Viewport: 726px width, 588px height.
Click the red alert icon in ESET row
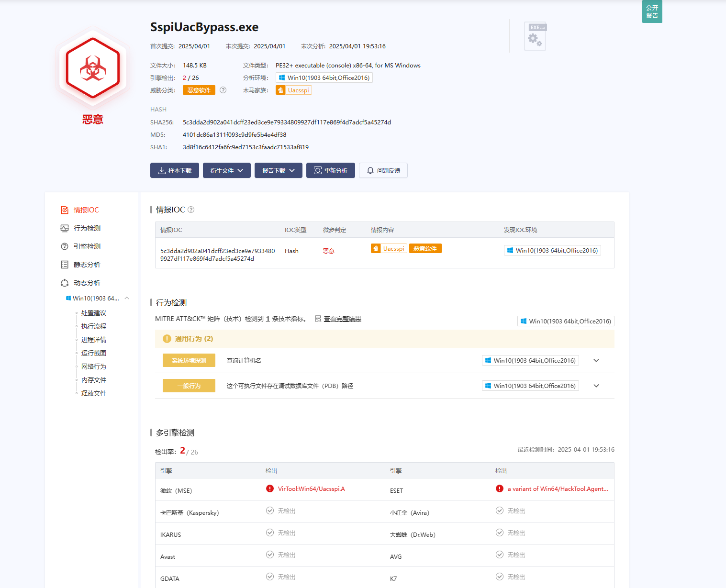500,488
